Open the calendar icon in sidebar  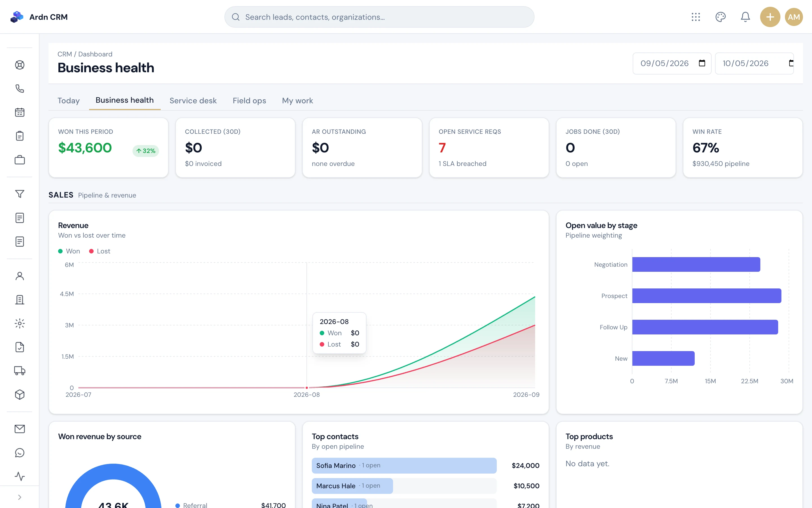(x=19, y=112)
